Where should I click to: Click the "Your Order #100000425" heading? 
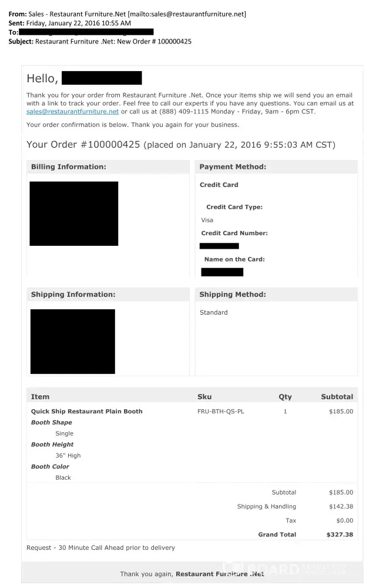tap(83, 145)
